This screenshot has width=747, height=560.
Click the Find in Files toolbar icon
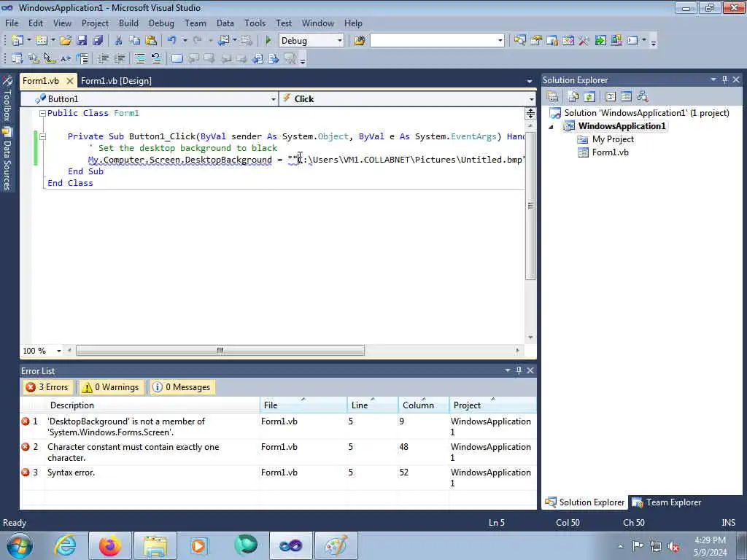point(360,41)
